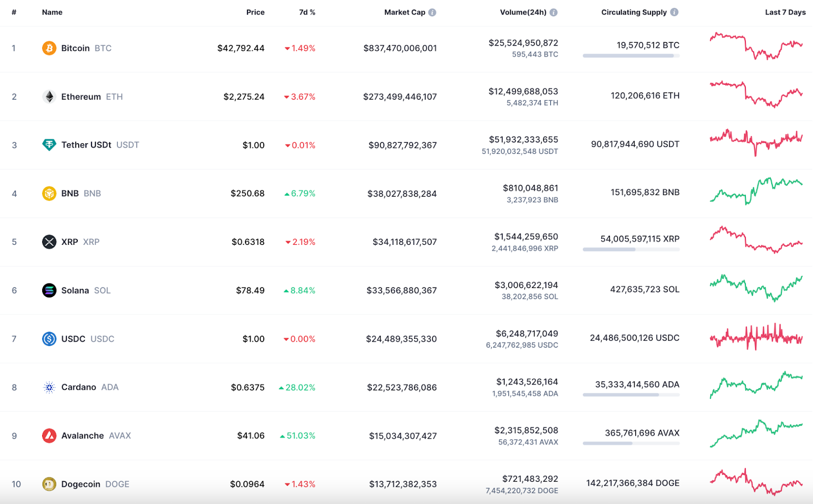Click Bitcoin market cap $837,470,006,001
This screenshot has height=504, width=813.
[x=400, y=48]
